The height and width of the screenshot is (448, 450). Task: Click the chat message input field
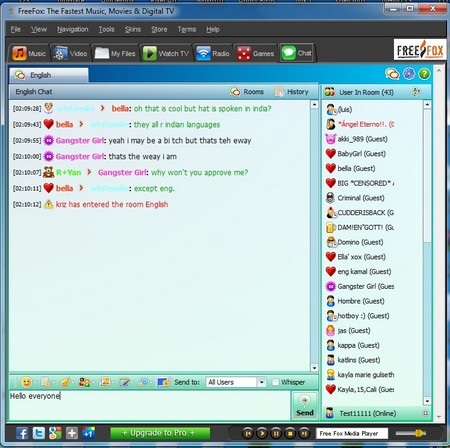(149, 405)
